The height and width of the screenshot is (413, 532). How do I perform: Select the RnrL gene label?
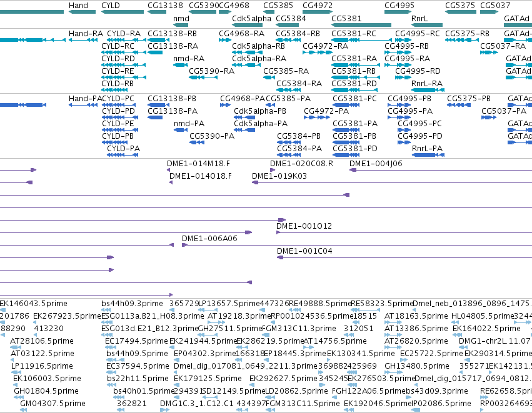point(419,19)
